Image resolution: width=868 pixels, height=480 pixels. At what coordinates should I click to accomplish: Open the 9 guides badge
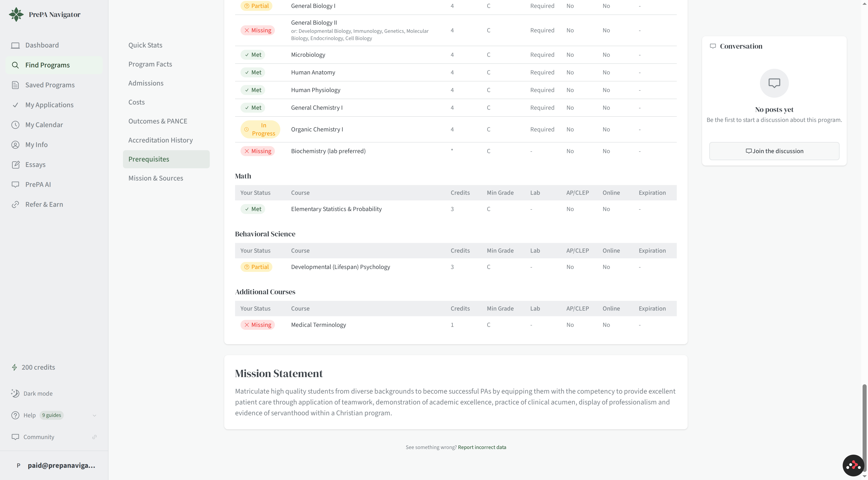pos(52,415)
